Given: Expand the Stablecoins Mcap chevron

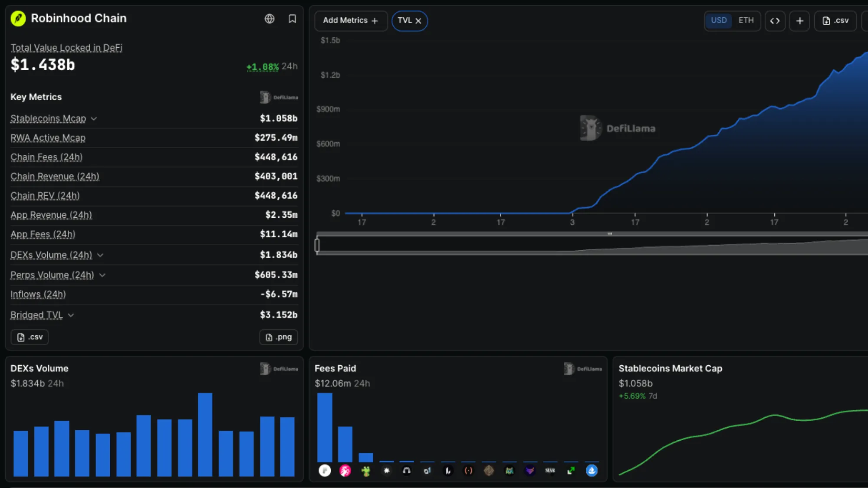Looking at the screenshot, I should [x=94, y=119].
